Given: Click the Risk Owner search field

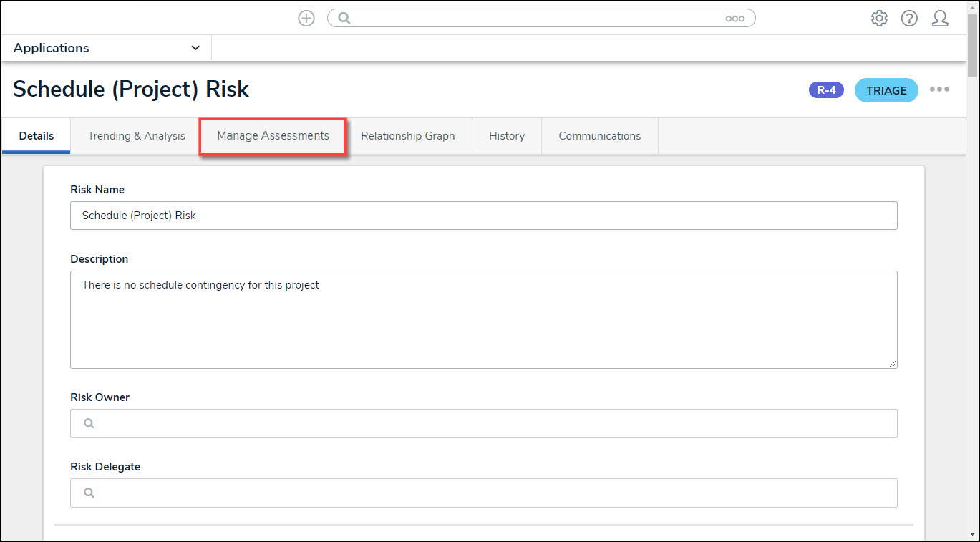Looking at the screenshot, I should (484, 423).
